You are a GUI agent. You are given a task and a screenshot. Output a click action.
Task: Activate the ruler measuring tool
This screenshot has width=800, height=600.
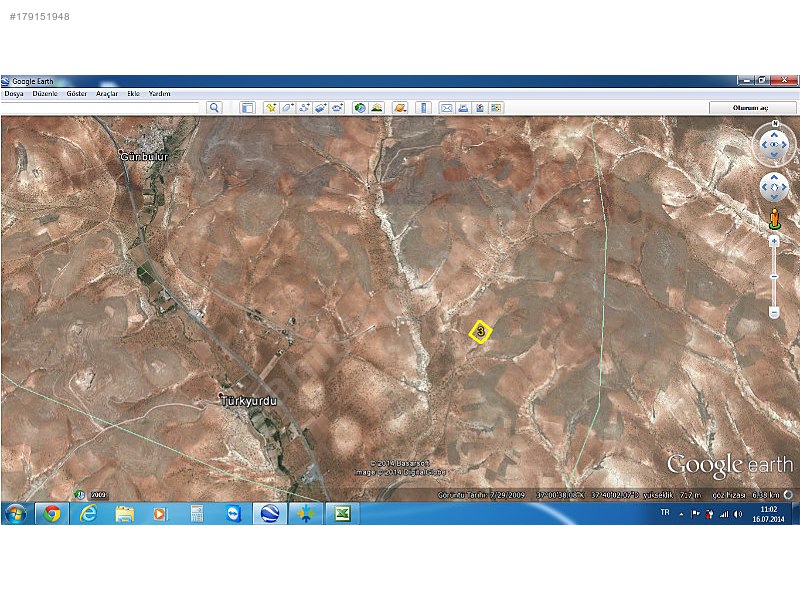423,108
